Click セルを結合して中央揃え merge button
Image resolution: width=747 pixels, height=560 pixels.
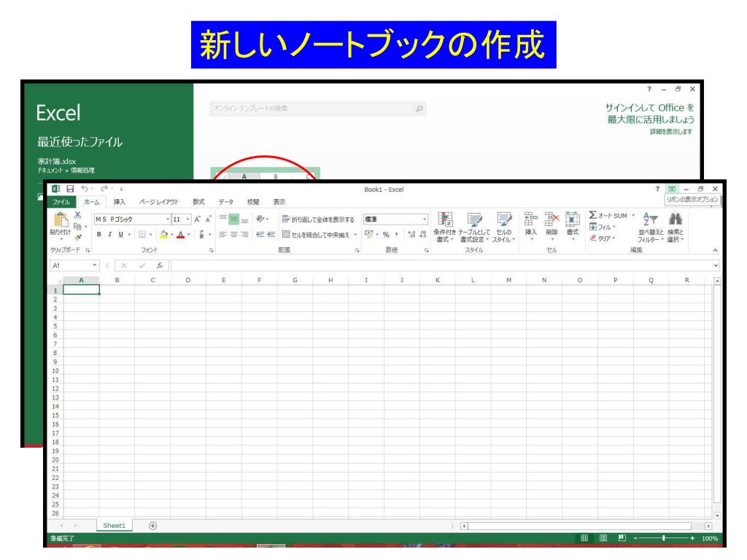click(316, 234)
